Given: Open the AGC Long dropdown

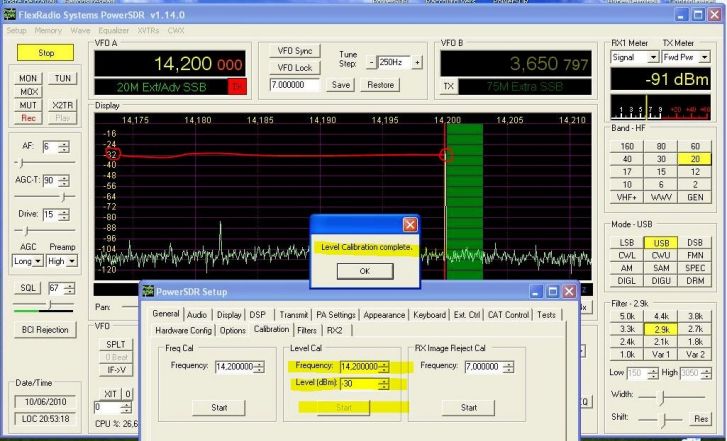Looking at the screenshot, I should tap(27, 261).
